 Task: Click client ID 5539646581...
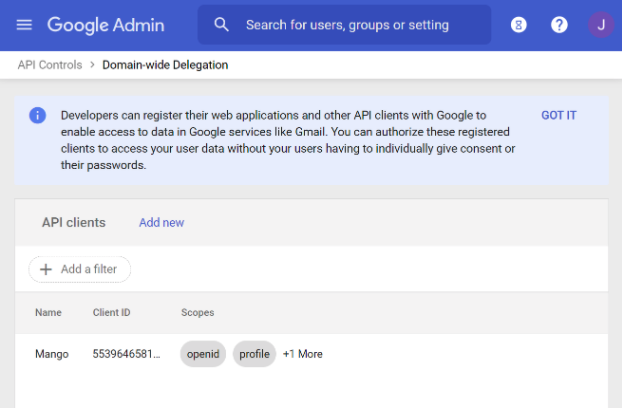127,354
